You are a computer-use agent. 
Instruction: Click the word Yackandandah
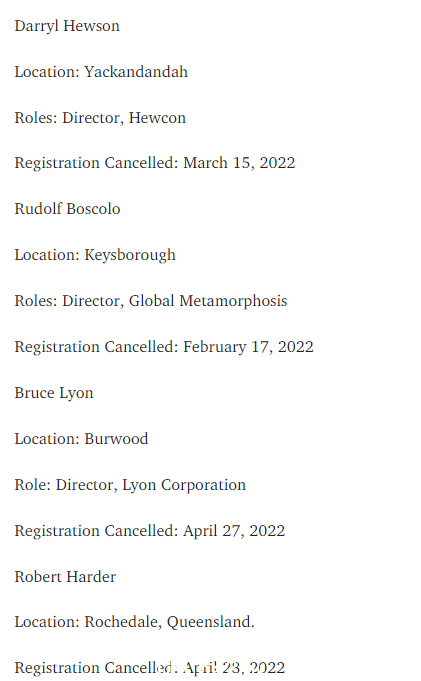136,72
